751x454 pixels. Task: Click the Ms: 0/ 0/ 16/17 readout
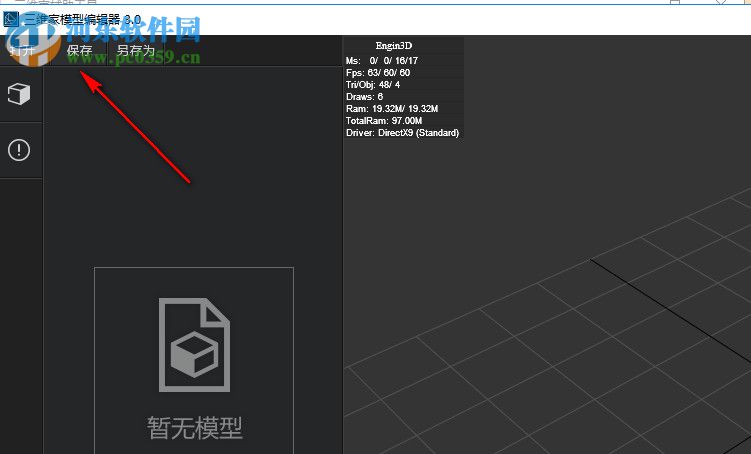(x=382, y=61)
